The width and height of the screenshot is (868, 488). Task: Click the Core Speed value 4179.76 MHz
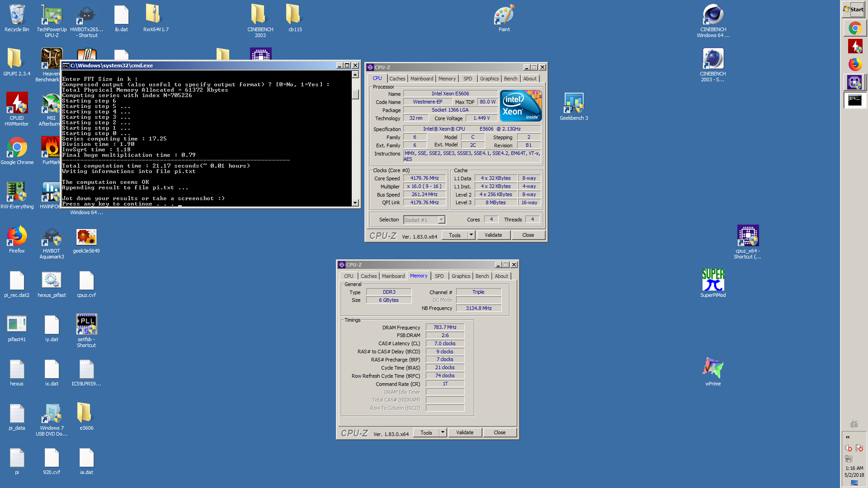click(x=425, y=178)
